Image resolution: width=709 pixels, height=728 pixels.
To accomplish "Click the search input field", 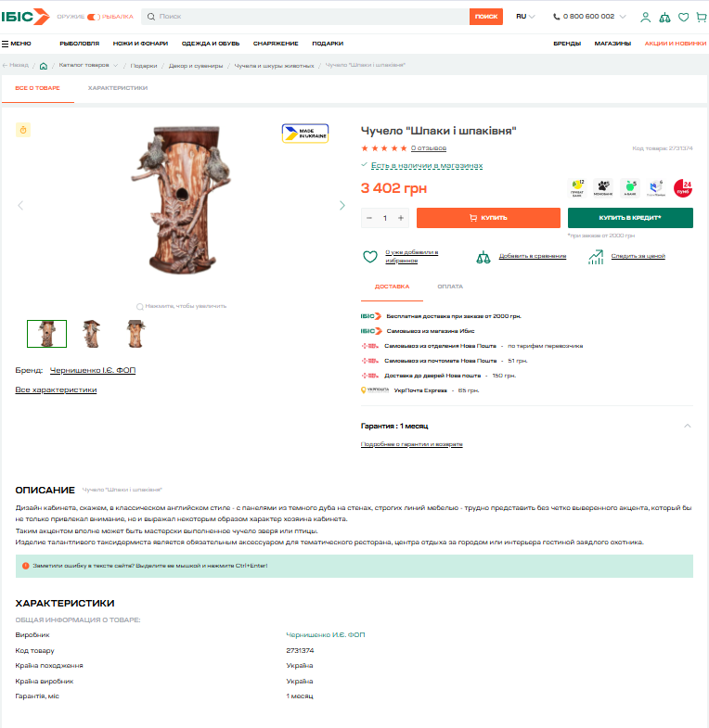I will click(306, 17).
